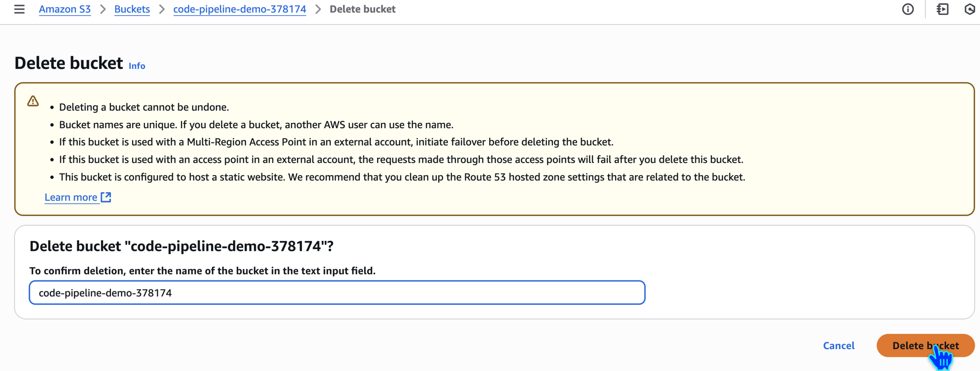Screen dimensions: 980x371
Task: Open code-pipeline-demo-378174 breadcrumb link
Action: pyautogui.click(x=240, y=9)
